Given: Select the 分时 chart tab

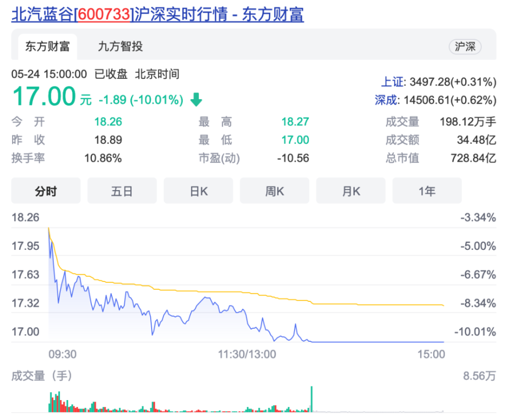Looking at the screenshot, I should pyautogui.click(x=46, y=191).
